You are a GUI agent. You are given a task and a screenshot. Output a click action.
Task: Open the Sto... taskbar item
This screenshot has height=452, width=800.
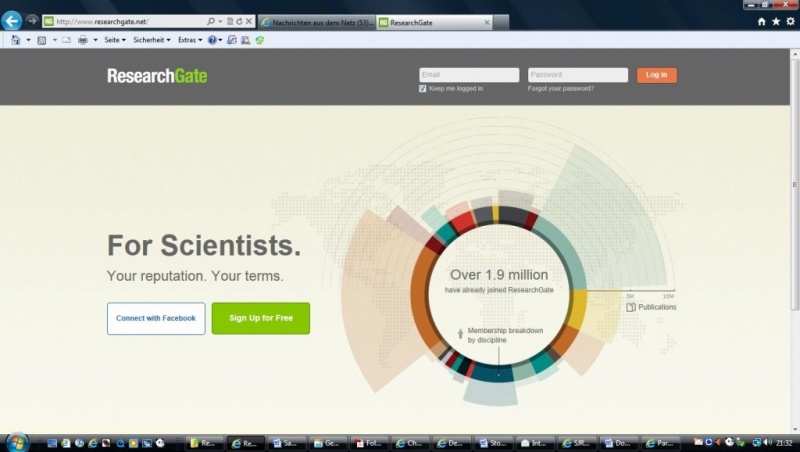coord(493,443)
